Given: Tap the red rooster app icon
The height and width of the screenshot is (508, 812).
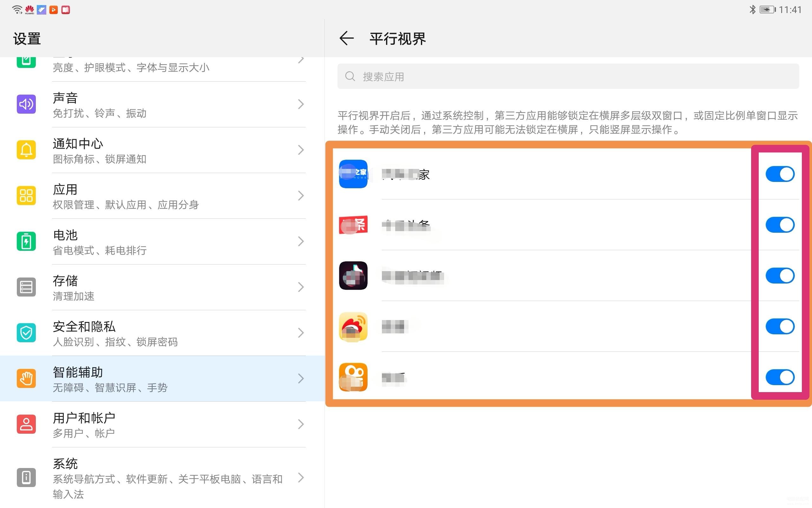Looking at the screenshot, I should coord(353,327).
